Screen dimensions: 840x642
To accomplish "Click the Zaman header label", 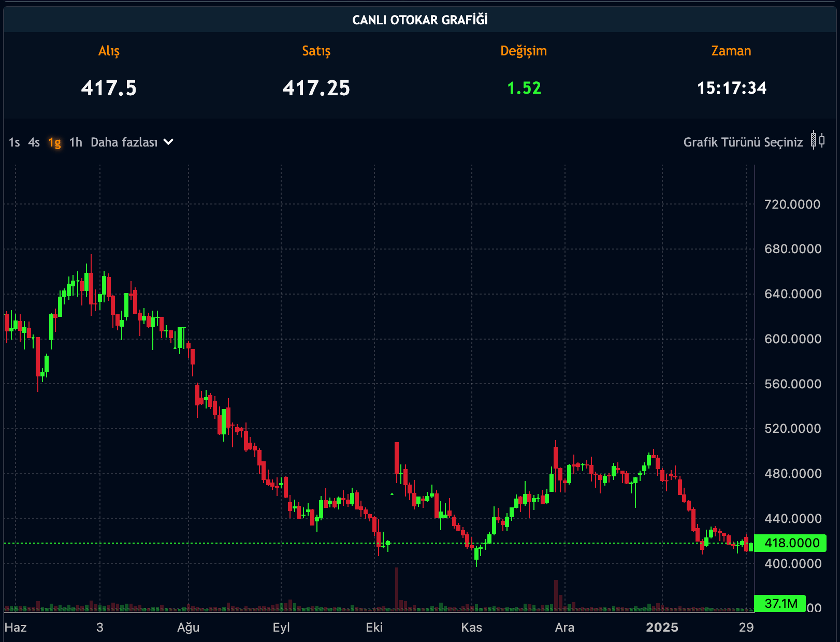I will pyautogui.click(x=731, y=51).
